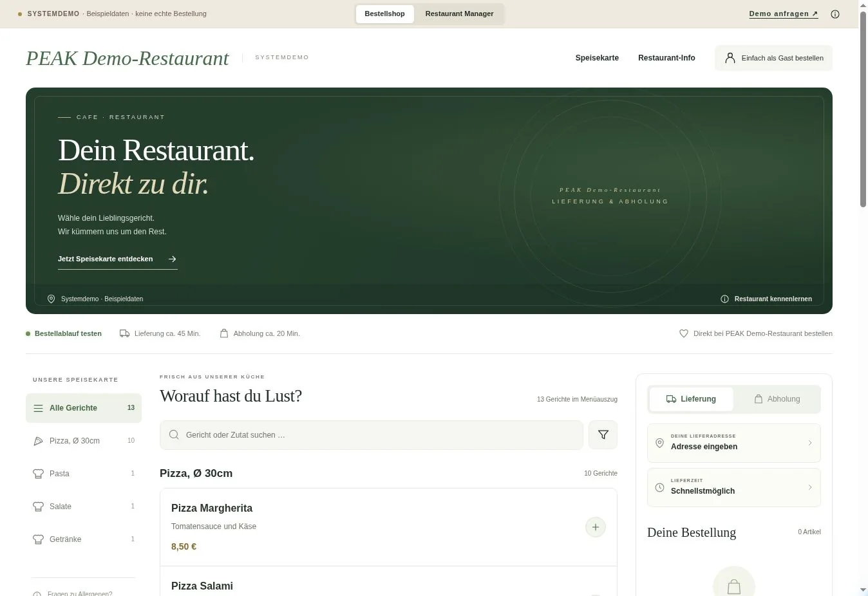Click the info circle icon in top bar
The image size is (868, 596).
pos(835,14)
